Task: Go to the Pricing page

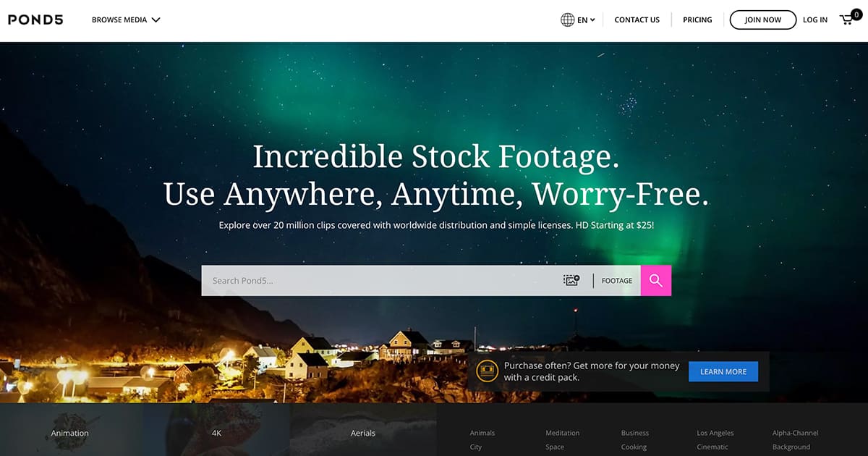Action: click(697, 20)
